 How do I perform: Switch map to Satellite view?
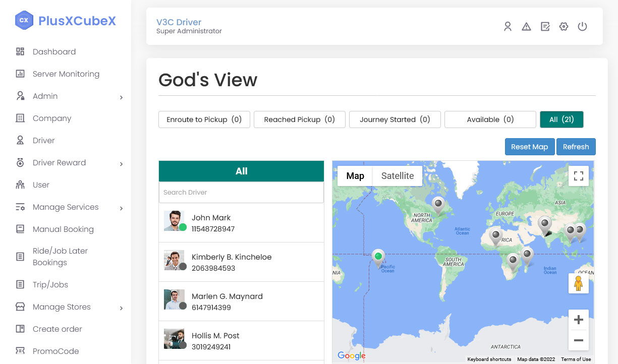pyautogui.click(x=398, y=176)
